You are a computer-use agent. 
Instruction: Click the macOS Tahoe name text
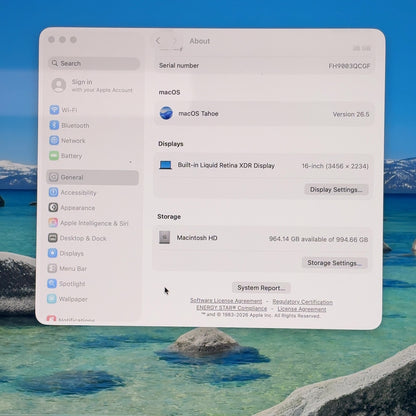(198, 114)
